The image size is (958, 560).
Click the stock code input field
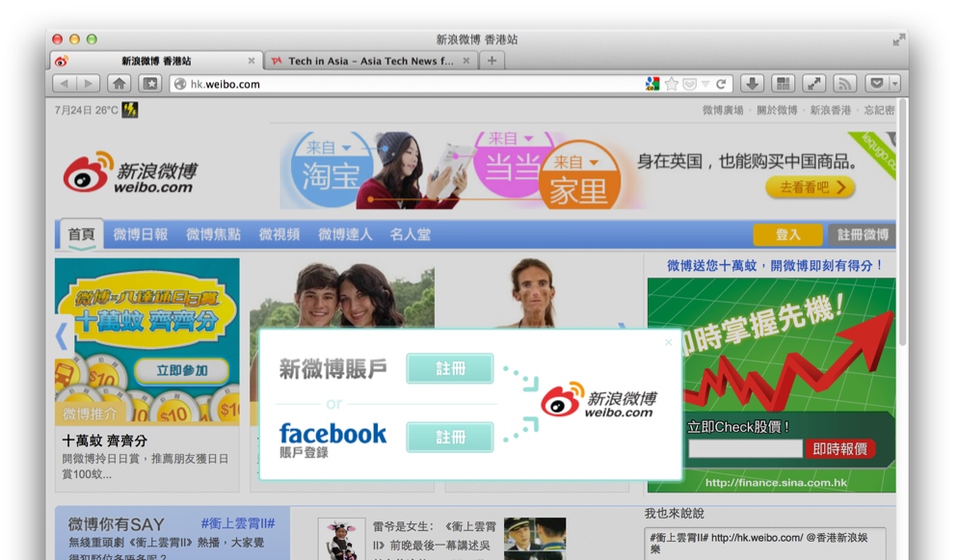tap(745, 449)
